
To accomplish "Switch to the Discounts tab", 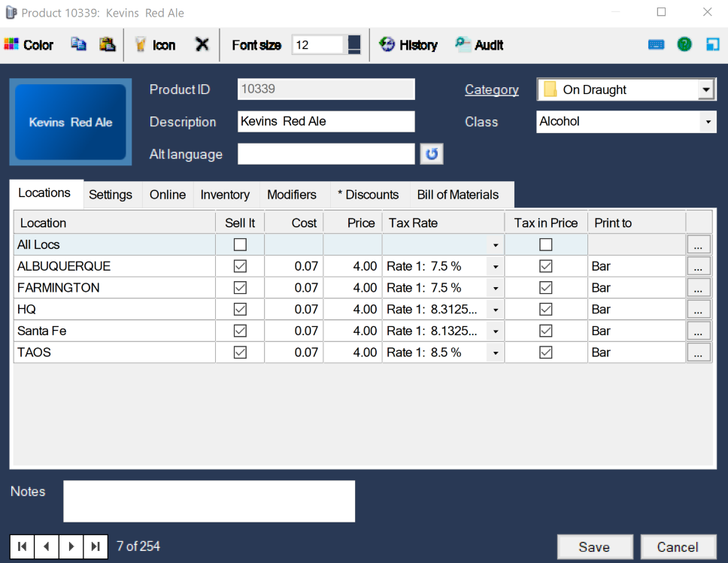I will coord(369,195).
